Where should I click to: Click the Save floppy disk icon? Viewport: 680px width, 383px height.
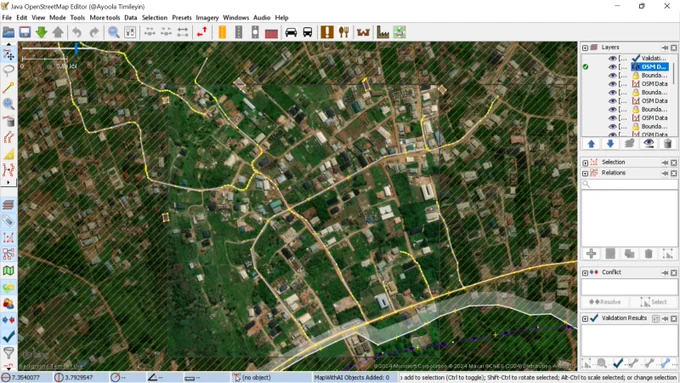tap(25, 32)
